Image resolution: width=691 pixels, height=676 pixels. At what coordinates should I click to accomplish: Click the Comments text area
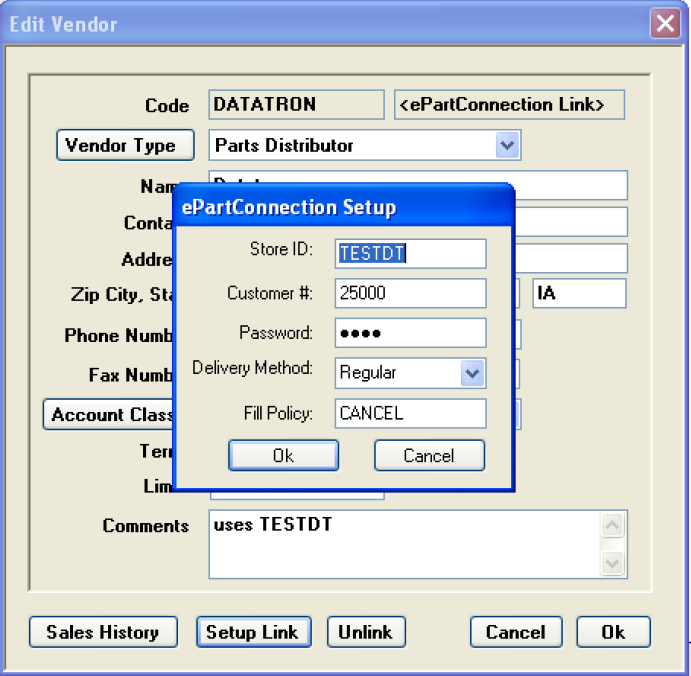coord(405,545)
